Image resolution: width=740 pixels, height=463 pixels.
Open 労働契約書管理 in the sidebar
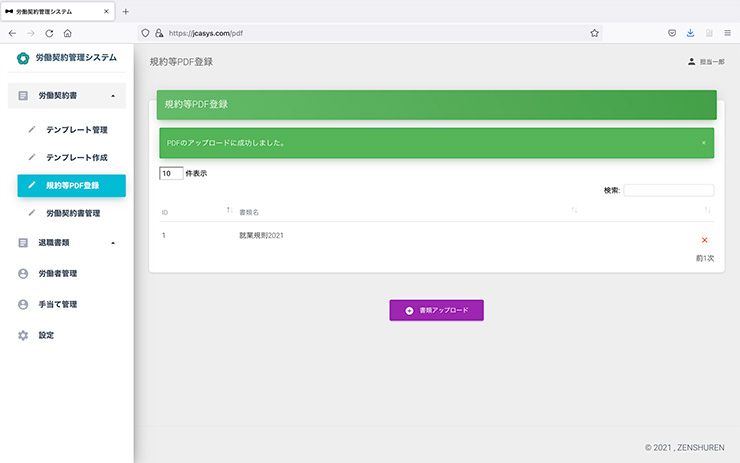coord(73,213)
